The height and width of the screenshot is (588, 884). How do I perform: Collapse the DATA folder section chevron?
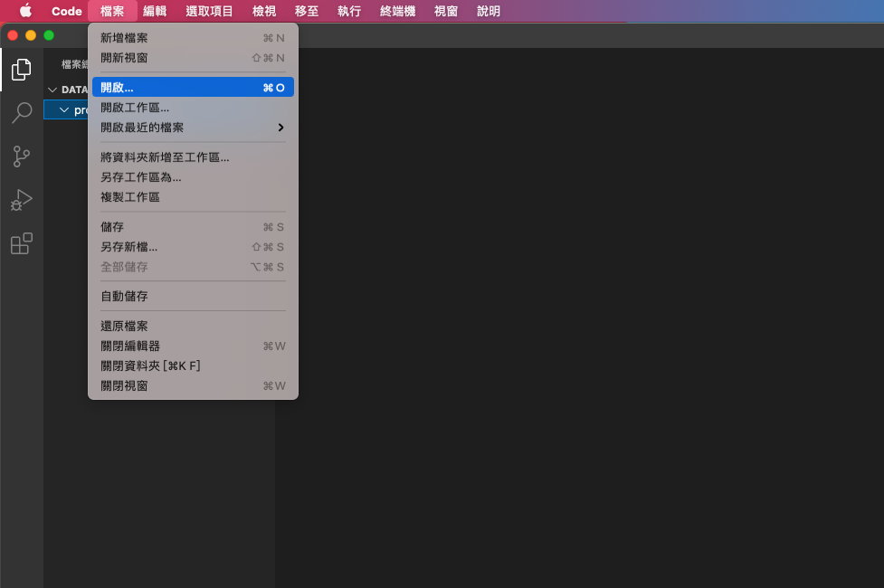(x=52, y=90)
